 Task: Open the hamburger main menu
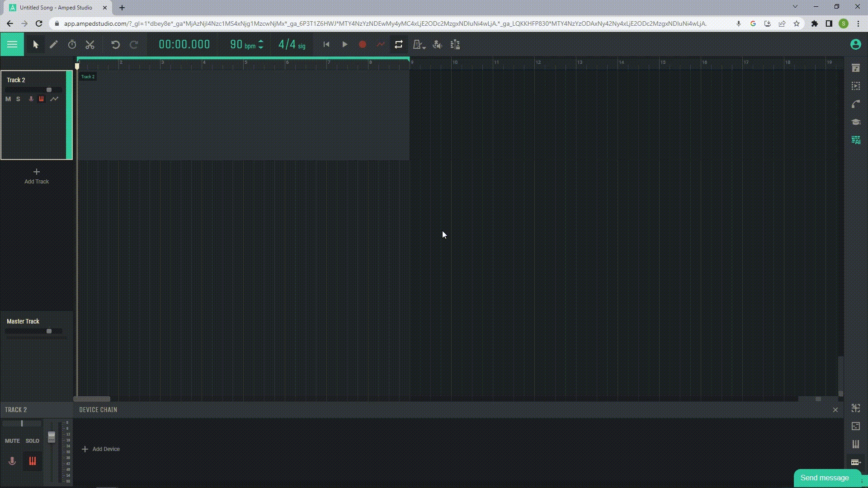pyautogui.click(x=12, y=44)
